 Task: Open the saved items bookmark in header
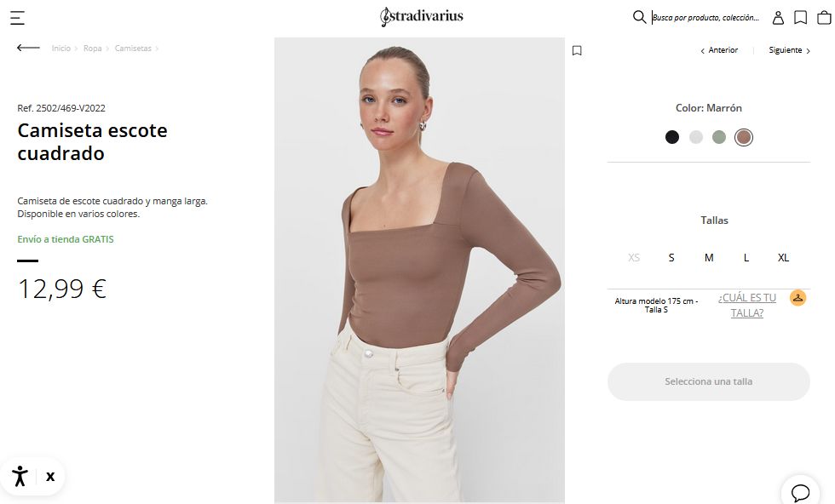pyautogui.click(x=801, y=17)
